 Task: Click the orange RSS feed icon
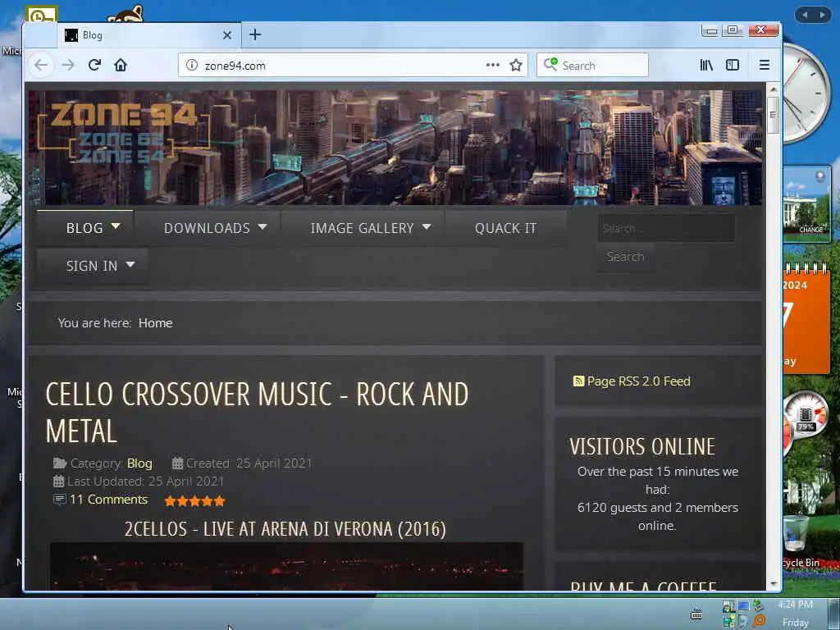(x=578, y=381)
